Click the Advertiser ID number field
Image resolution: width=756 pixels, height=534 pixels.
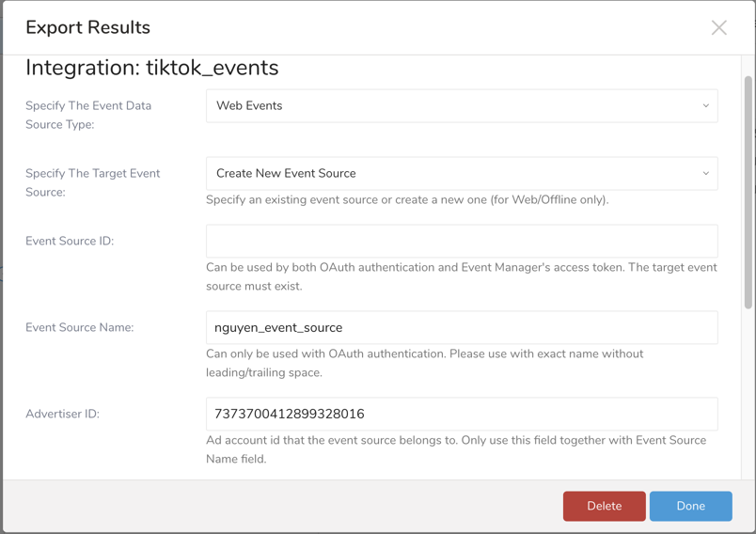[461, 415]
